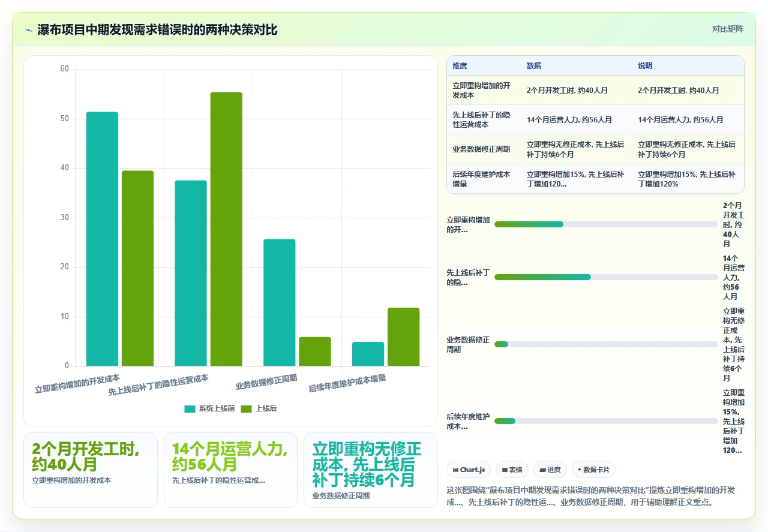
Task: Click the sparkle icon in 数据卡片 chip
Action: click(x=579, y=470)
